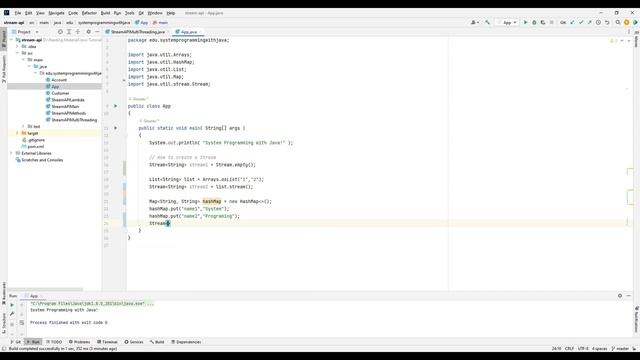This screenshot has height=360, width=640.
Task: Click run gutter arrow beside main method
Action: [116, 128]
